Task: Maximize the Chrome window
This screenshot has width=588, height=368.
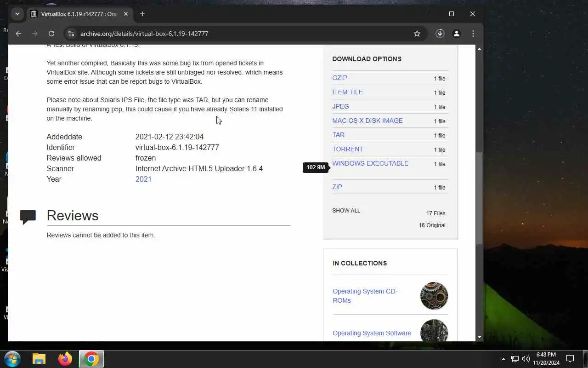Action: tap(452, 14)
